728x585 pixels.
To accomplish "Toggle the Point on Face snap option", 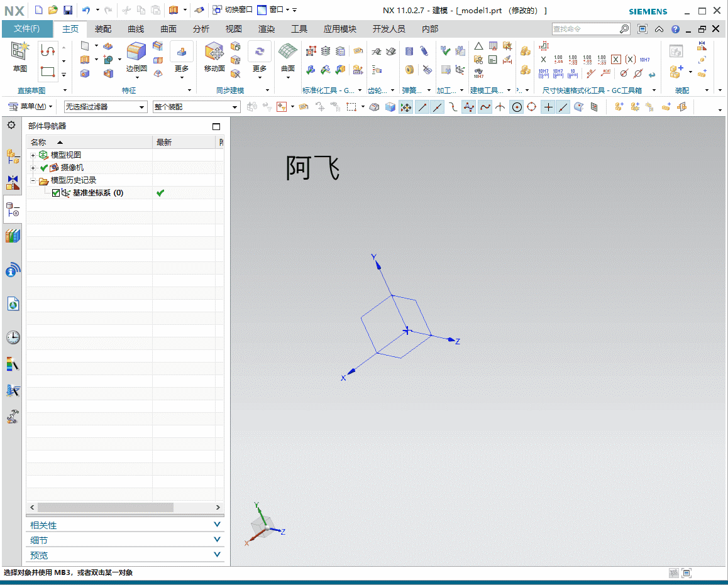I will 578,107.
